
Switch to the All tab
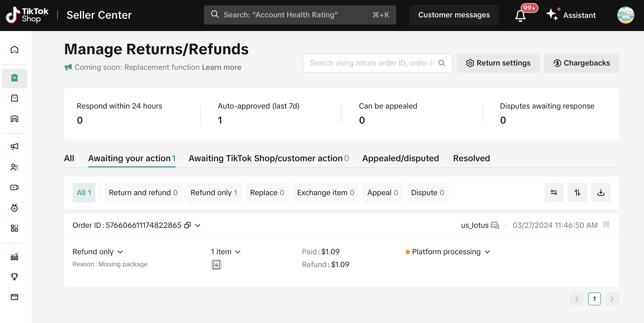click(69, 158)
